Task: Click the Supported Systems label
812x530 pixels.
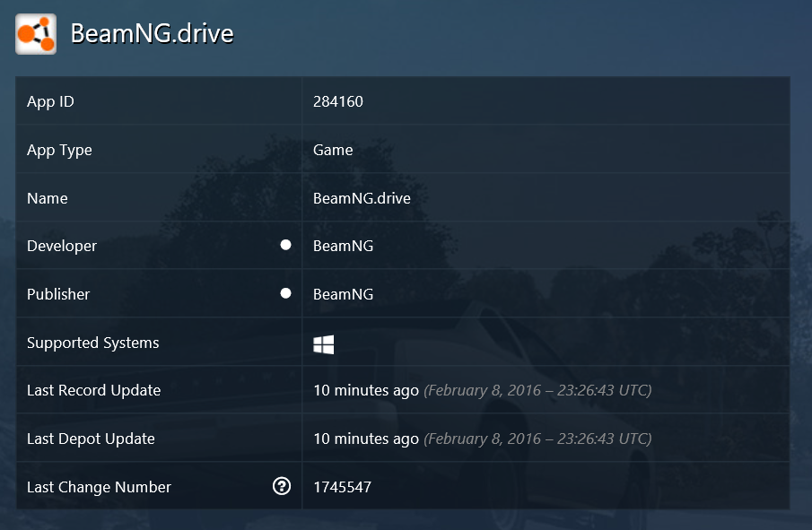Action: 92,343
